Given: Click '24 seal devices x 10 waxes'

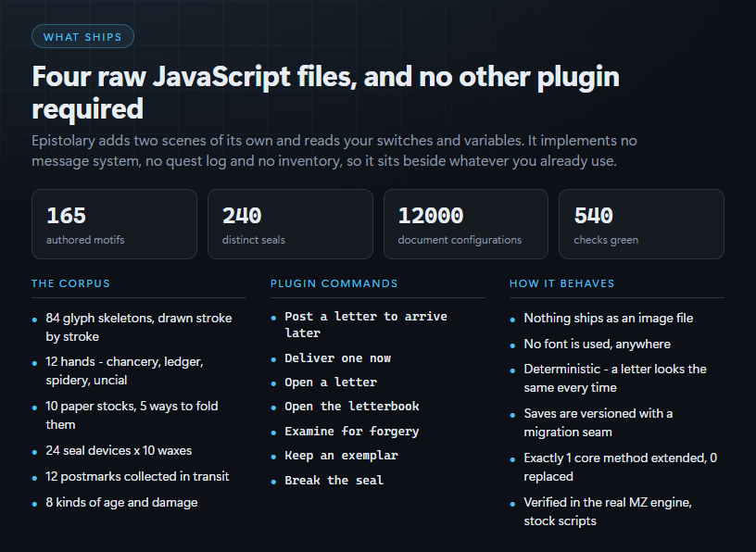Looking at the screenshot, I should [x=119, y=450].
